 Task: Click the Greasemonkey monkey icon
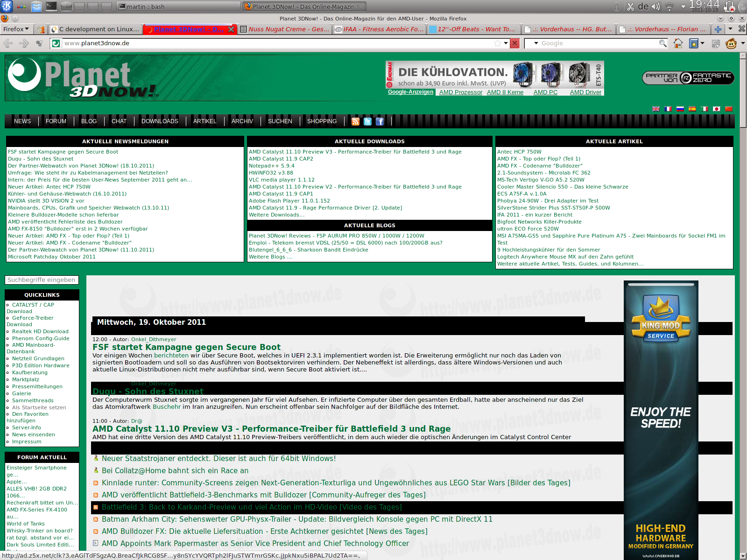[x=731, y=43]
